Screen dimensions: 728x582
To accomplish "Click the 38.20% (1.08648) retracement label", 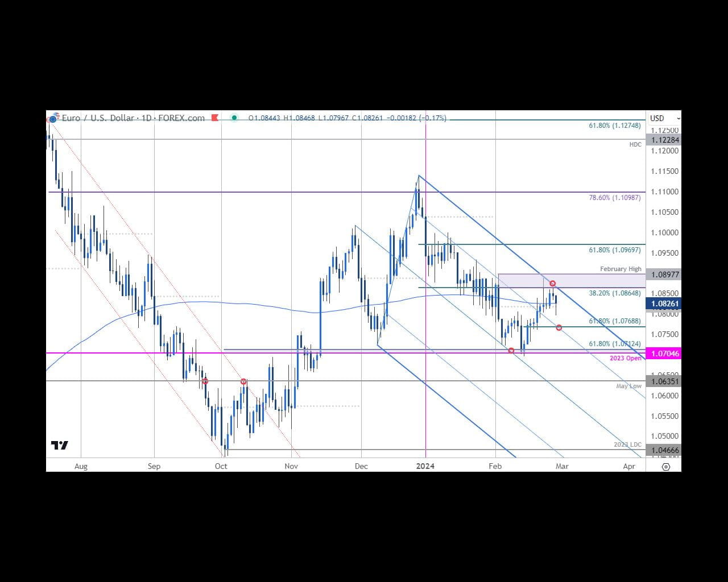I will [x=615, y=293].
